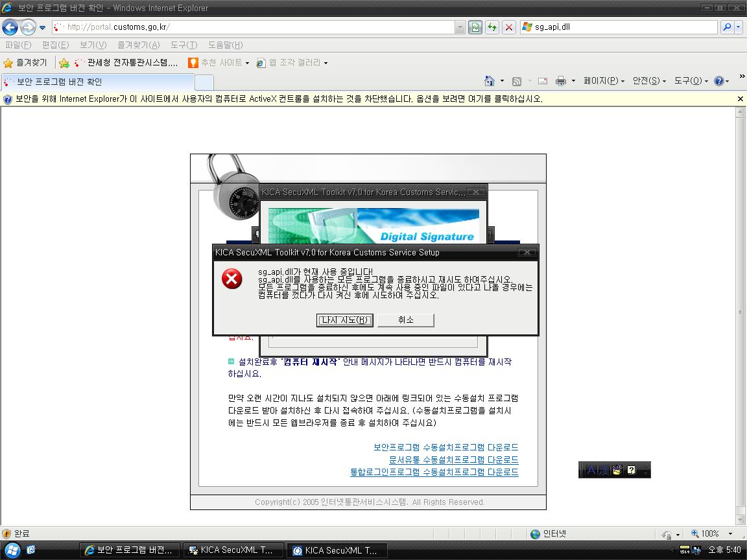
Task: Click the address bar URL field
Action: click(x=254, y=27)
